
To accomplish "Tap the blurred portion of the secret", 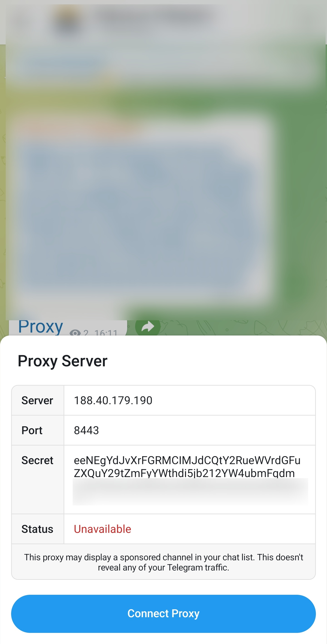I will [x=190, y=492].
